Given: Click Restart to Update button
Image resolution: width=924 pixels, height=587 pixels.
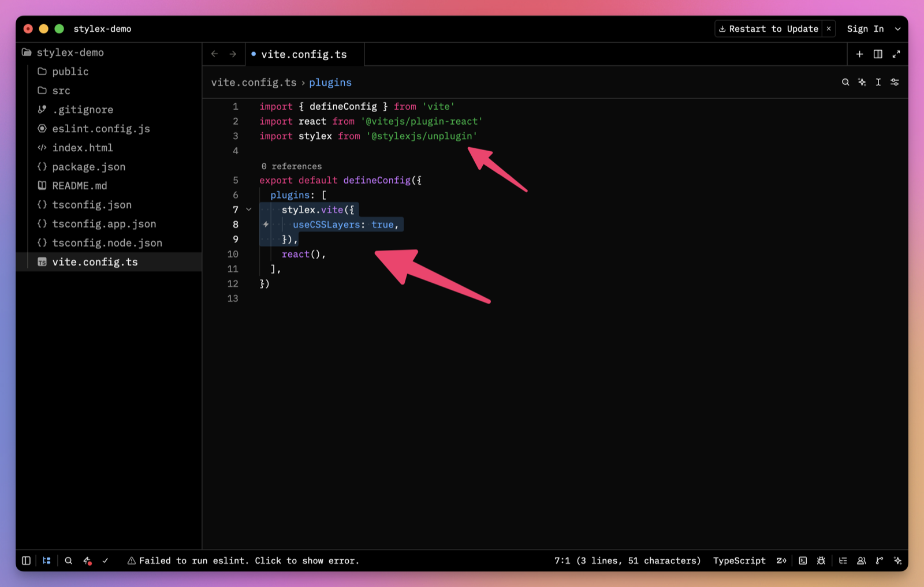Looking at the screenshot, I should 768,29.
